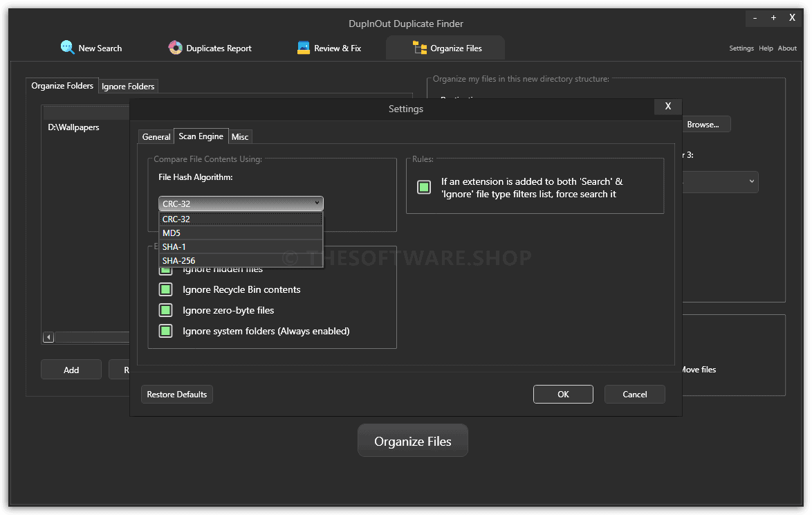Screen dimensions: 812x515
Task: Toggle the force search extension rule checkbox
Action: (424, 187)
